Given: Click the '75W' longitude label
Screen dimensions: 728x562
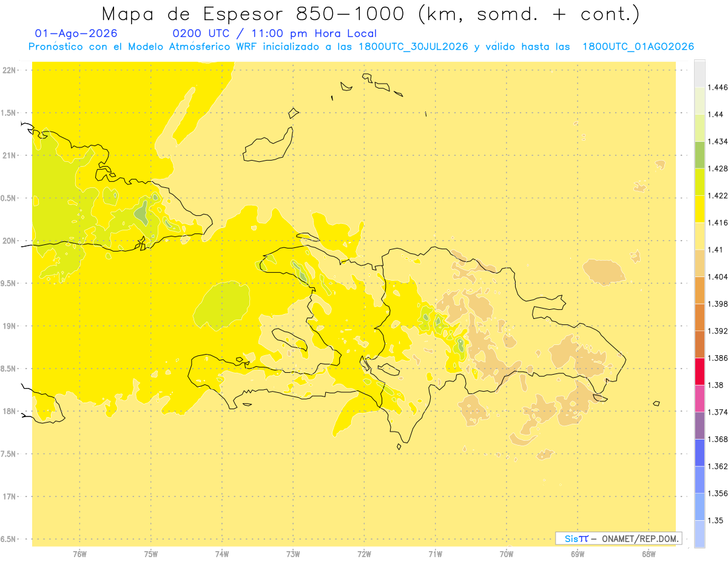Looking at the screenshot, I should [151, 554].
